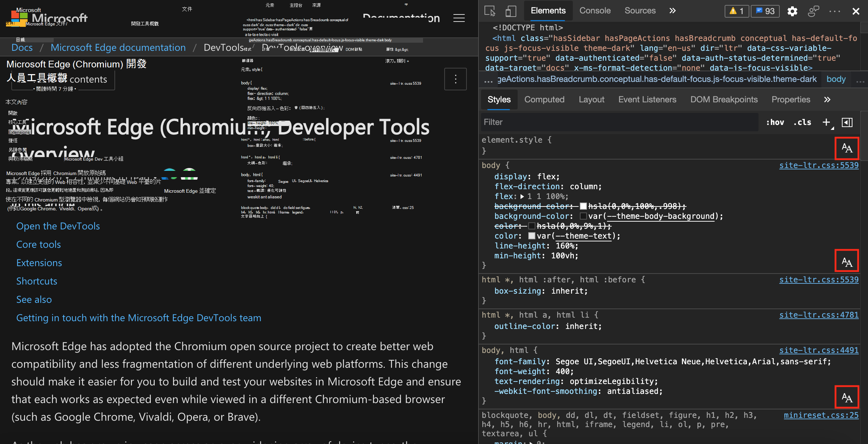Open color swatch for var(--theme-text)
This screenshot has width=868, height=444.
pos(532,236)
